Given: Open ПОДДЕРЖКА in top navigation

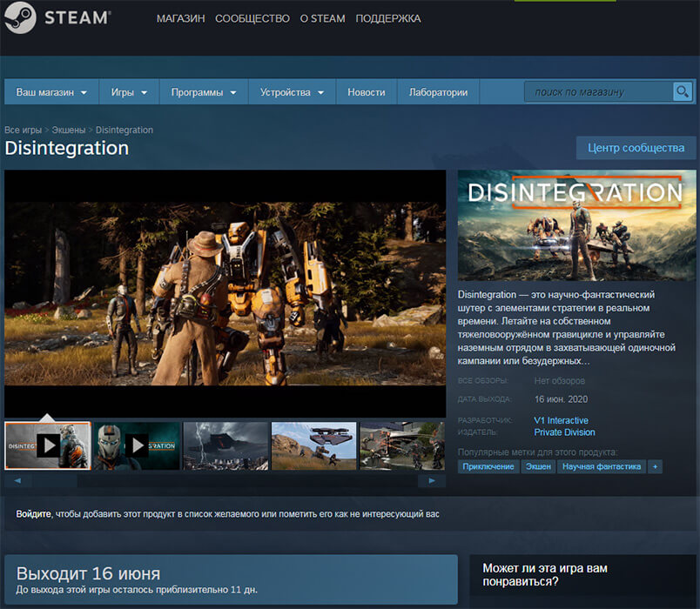Looking at the screenshot, I should 388,19.
